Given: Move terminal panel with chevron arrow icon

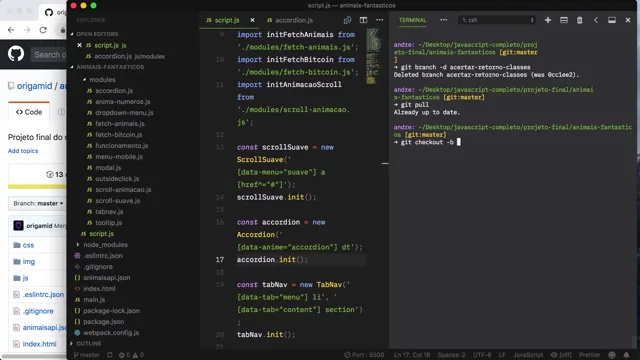Looking at the screenshot, I should click(x=596, y=20).
